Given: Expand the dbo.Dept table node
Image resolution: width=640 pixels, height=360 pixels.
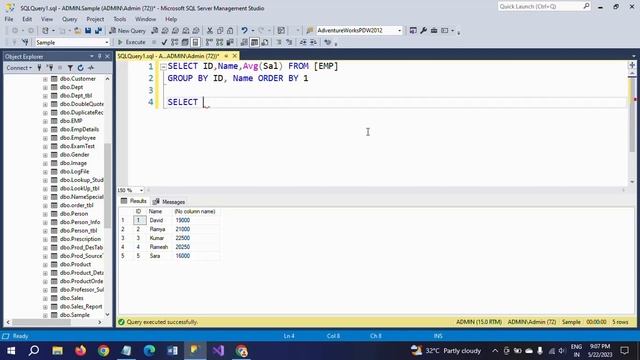Looking at the screenshot, I should [45, 87].
